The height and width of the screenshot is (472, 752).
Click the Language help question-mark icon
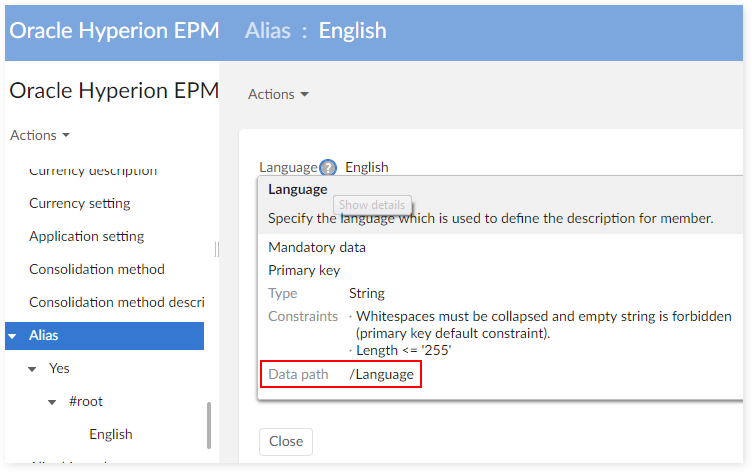pos(328,167)
